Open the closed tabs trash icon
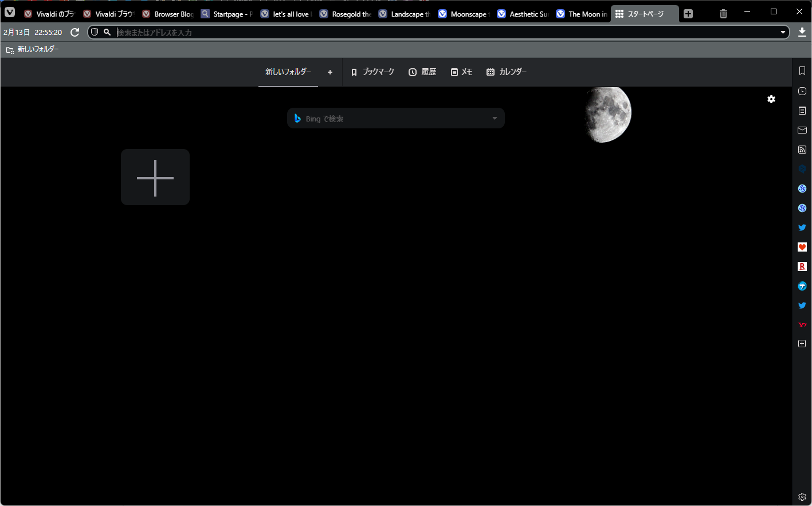Image resolution: width=812 pixels, height=506 pixels. pyautogui.click(x=723, y=14)
